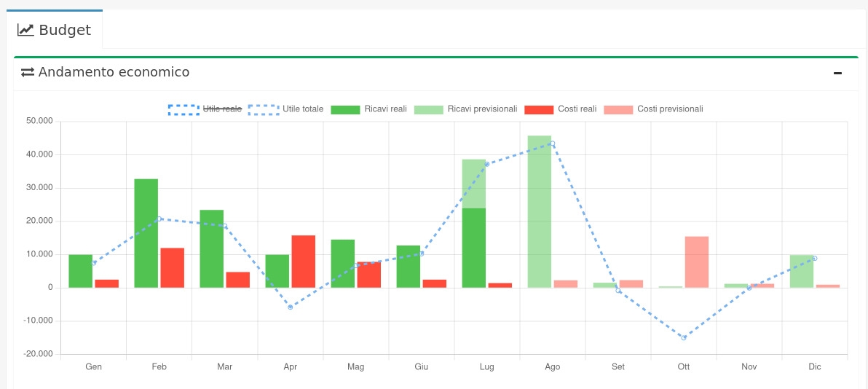
Task: Click the Budget chart line icon
Action: (x=25, y=30)
